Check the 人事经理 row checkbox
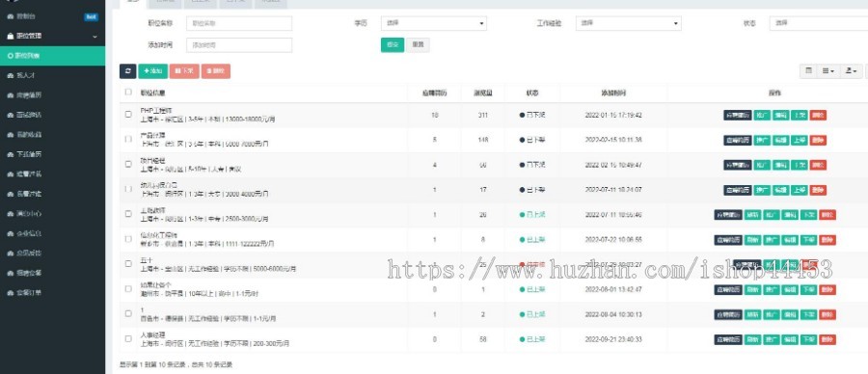868x374 pixels. click(128, 338)
